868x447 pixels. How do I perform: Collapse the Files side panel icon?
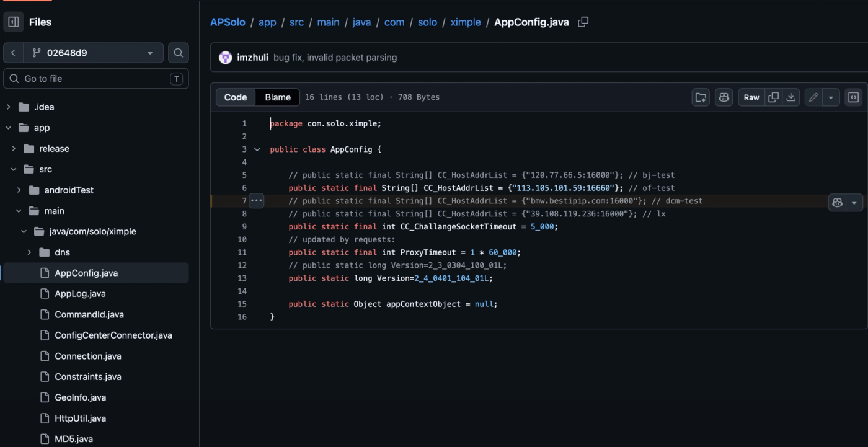[x=14, y=22]
